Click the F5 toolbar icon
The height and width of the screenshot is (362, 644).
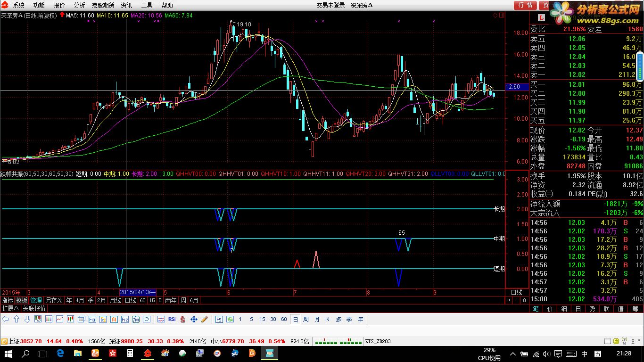click(219, 319)
